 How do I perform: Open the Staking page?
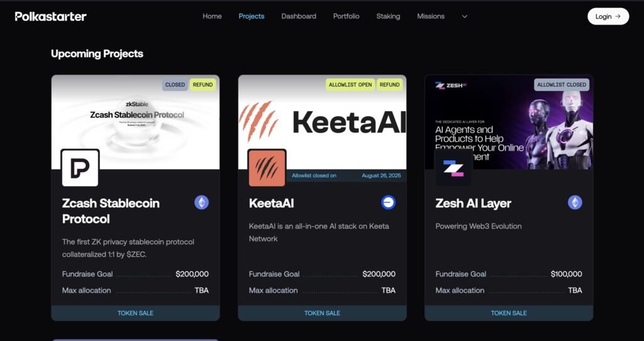[x=388, y=16]
